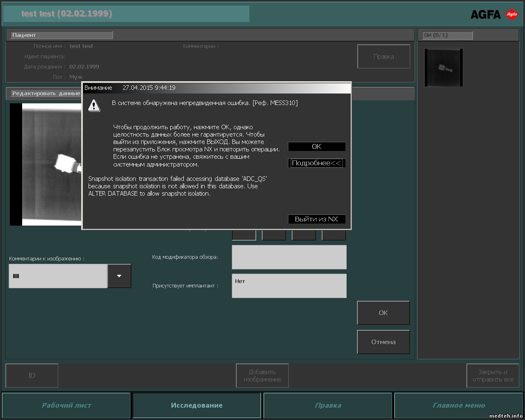
Task: Click the AGFA logo
Action: pos(494,15)
